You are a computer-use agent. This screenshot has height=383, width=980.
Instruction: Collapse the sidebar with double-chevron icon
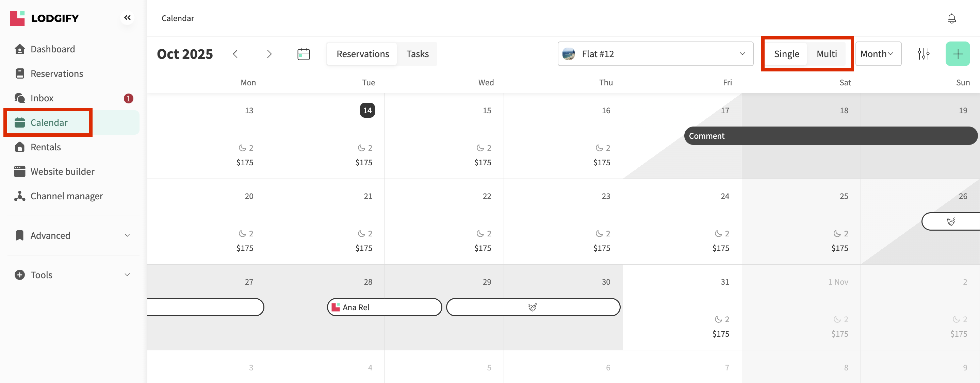click(x=128, y=17)
